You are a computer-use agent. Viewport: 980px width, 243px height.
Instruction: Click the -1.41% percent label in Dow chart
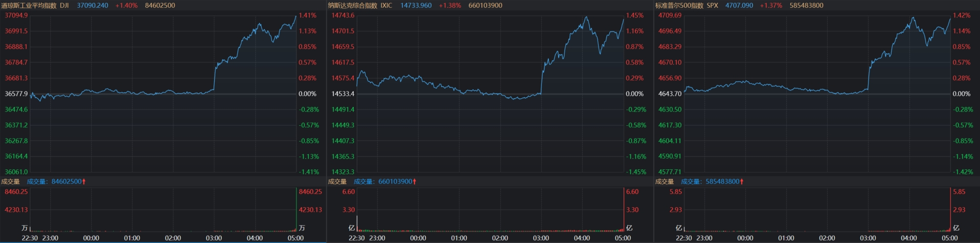point(309,172)
